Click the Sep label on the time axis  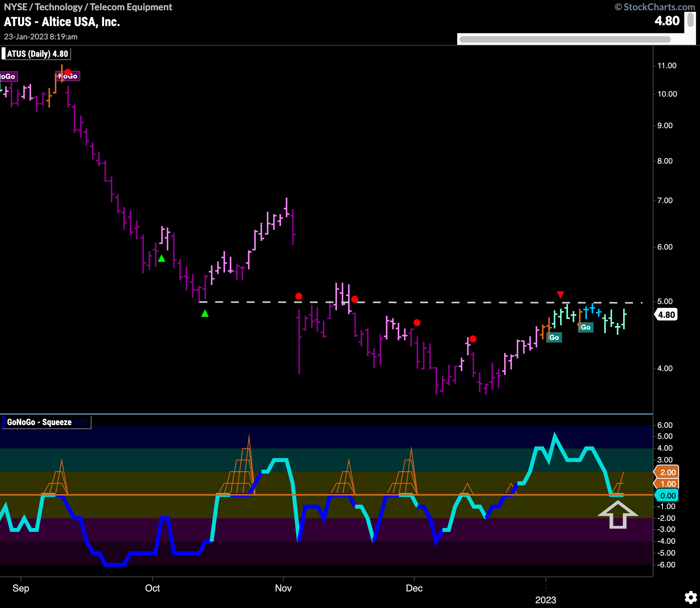(21, 588)
